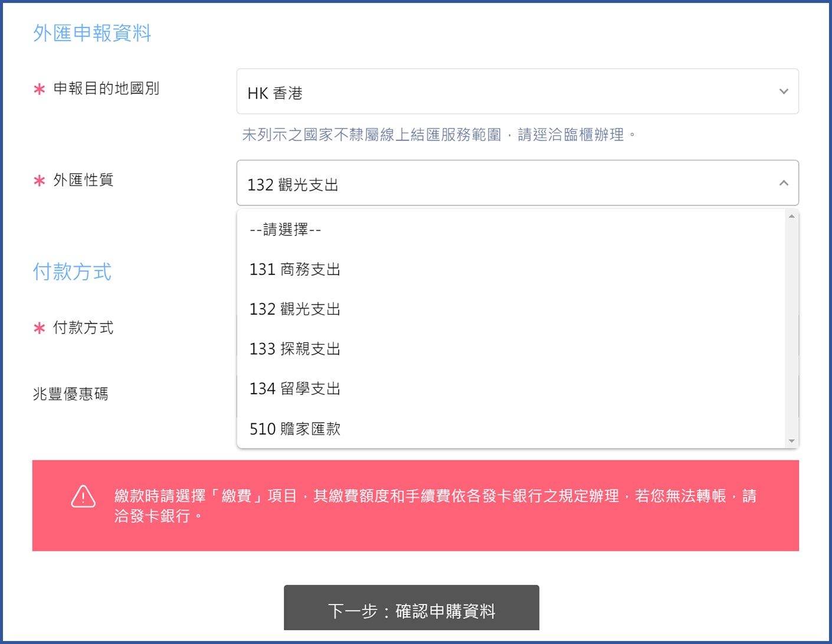Open the 申報目的地國別 country dropdown
The image size is (832, 644).
coord(516,91)
